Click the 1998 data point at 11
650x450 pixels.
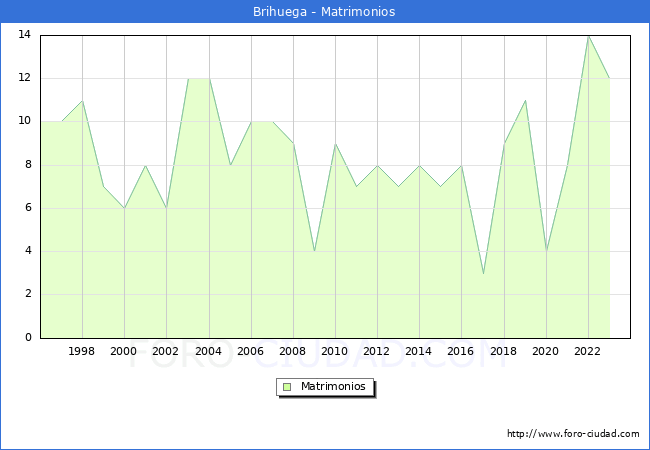(x=82, y=101)
